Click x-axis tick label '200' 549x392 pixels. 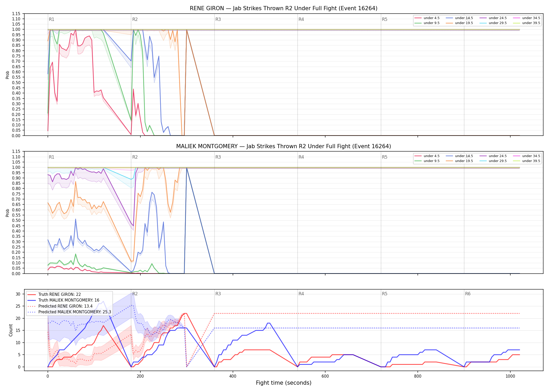click(140, 376)
